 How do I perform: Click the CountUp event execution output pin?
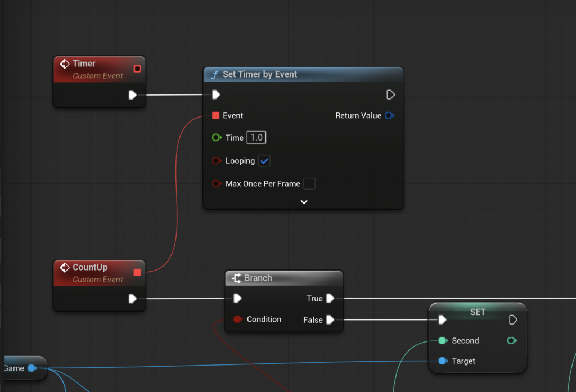133,299
